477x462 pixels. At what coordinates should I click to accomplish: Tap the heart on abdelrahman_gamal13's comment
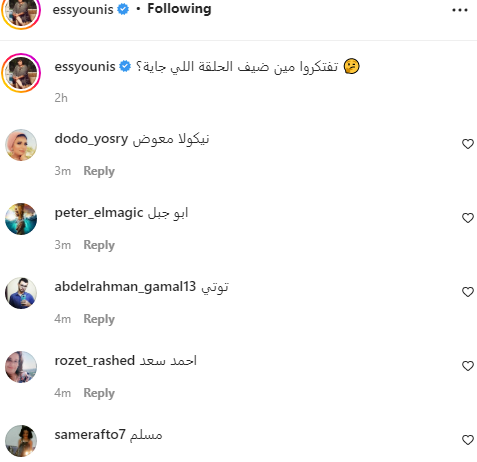point(468,292)
